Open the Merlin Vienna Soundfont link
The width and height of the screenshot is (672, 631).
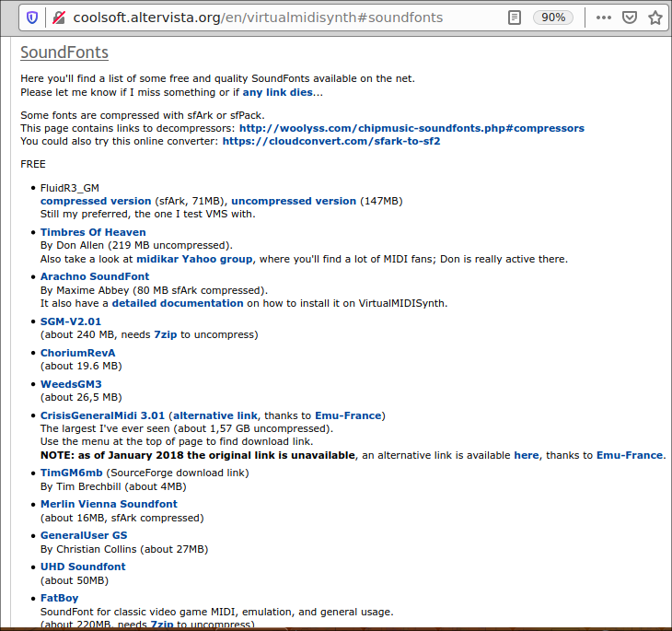click(x=109, y=504)
